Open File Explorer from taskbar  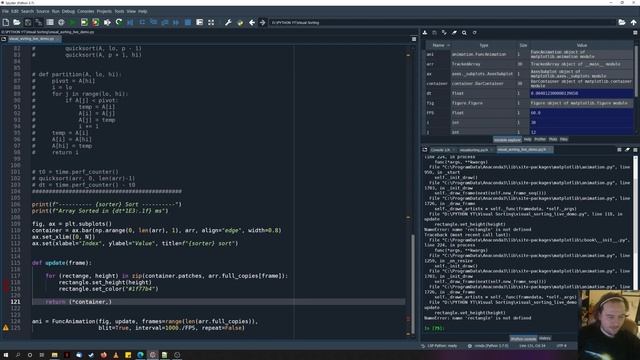point(54,355)
